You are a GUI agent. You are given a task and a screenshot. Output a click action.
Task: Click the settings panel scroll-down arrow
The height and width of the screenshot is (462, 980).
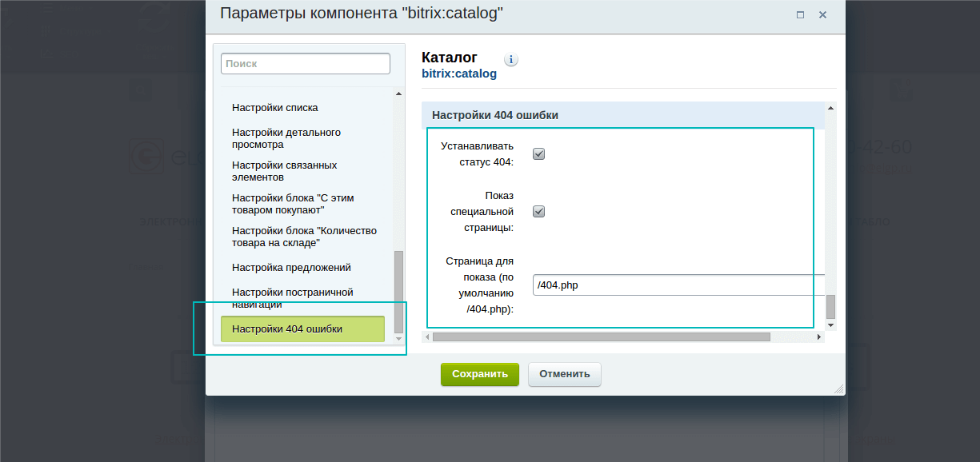[830, 325]
